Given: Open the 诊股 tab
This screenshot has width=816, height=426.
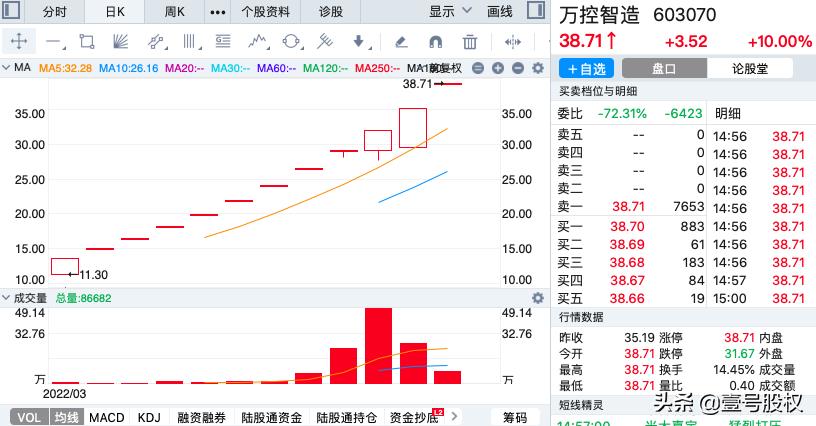Looking at the screenshot, I should click(331, 11).
